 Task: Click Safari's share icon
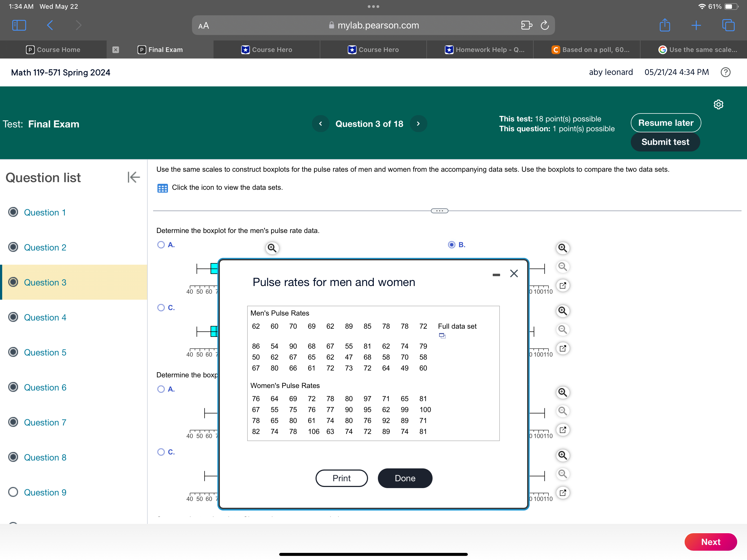(x=665, y=25)
